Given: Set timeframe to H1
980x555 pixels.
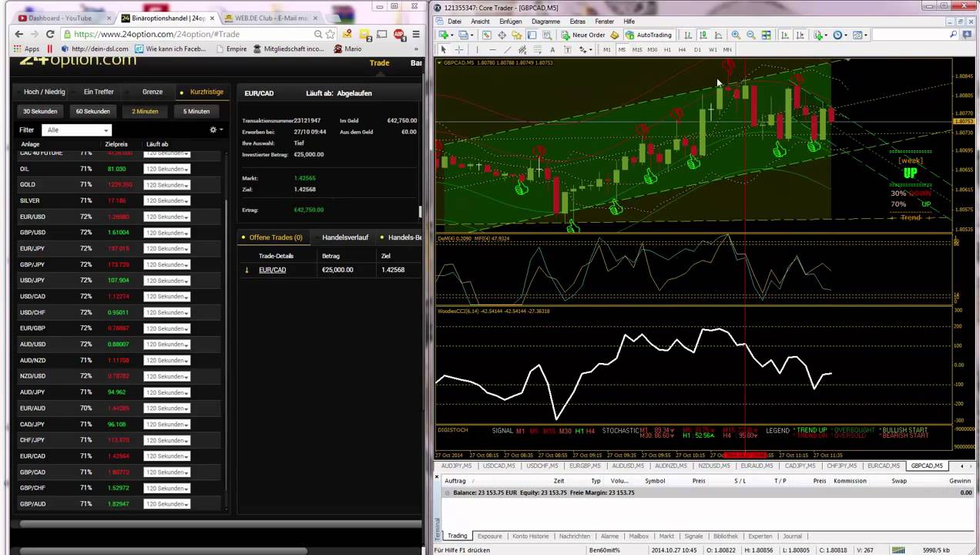Looking at the screenshot, I should [667, 49].
